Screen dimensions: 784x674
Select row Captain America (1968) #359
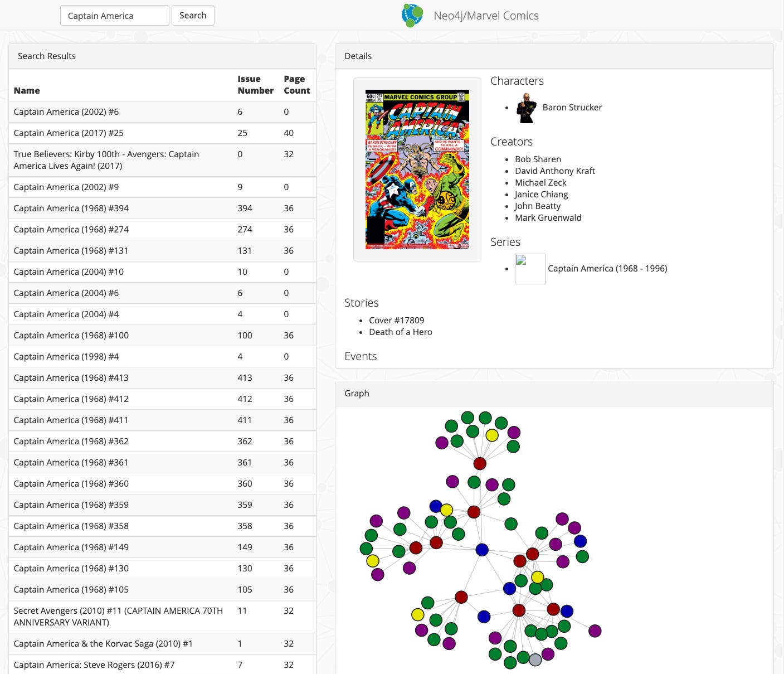[162, 505]
